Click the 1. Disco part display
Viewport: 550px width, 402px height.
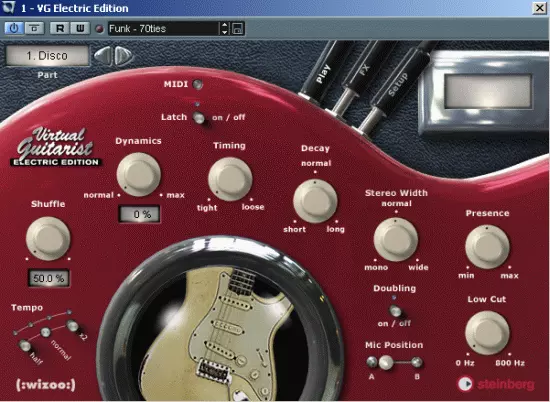pos(47,55)
